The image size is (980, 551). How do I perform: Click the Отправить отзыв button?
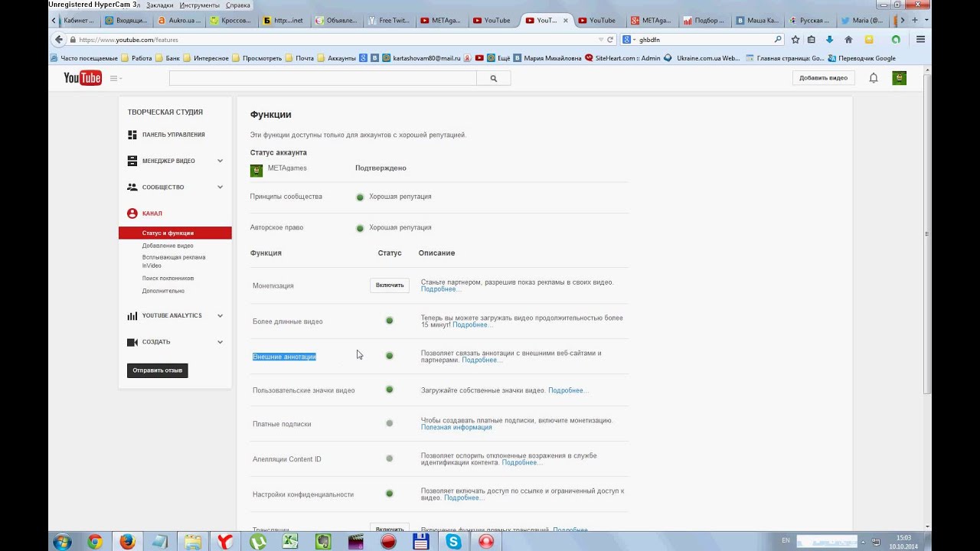[x=157, y=370]
